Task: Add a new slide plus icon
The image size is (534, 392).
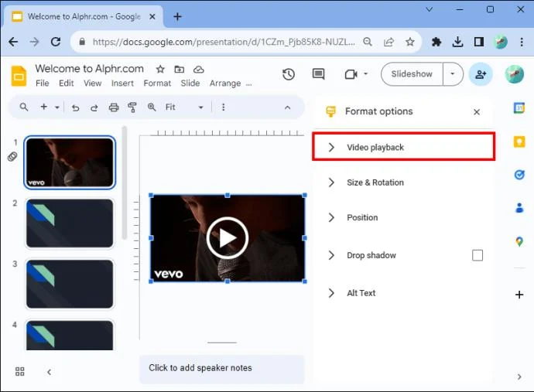Action: point(43,107)
